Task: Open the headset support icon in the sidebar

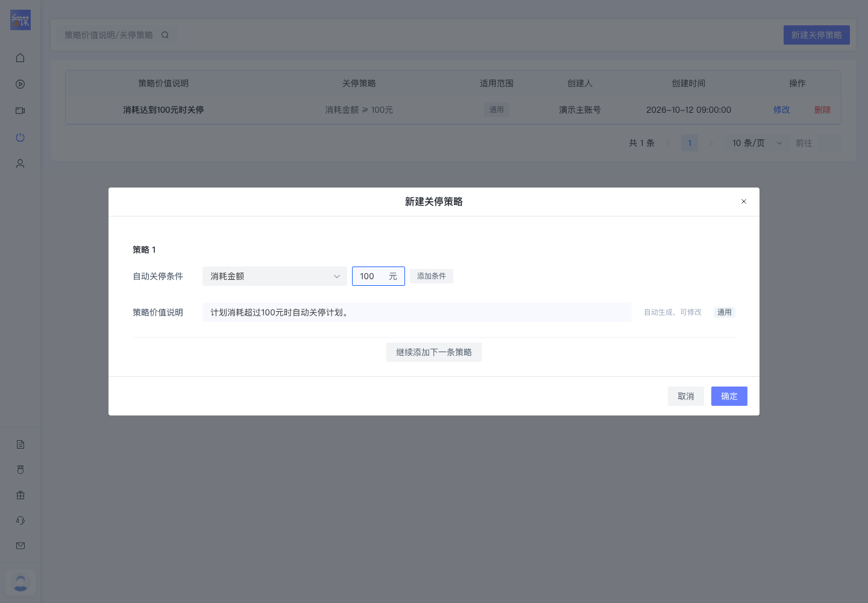Action: [20, 520]
